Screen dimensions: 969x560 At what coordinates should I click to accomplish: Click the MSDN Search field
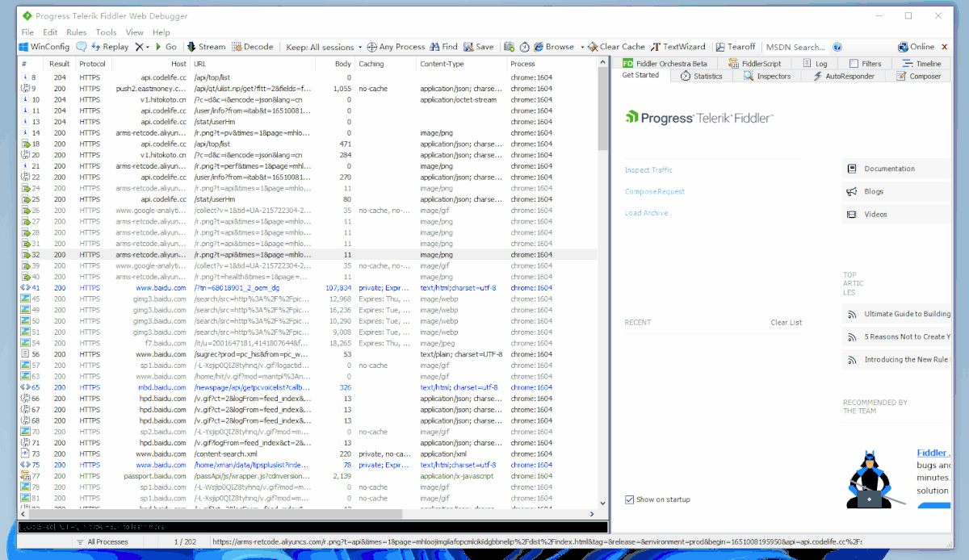click(x=796, y=47)
